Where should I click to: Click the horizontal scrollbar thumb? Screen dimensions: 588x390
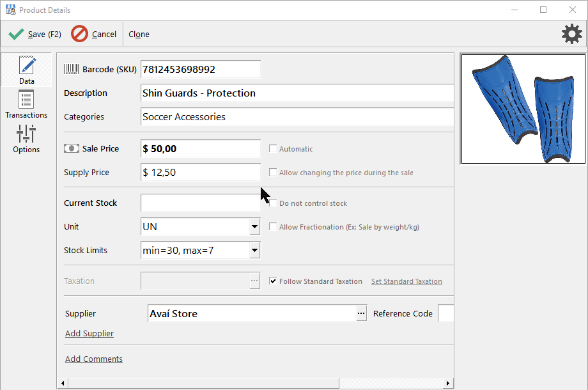[x=203, y=383]
